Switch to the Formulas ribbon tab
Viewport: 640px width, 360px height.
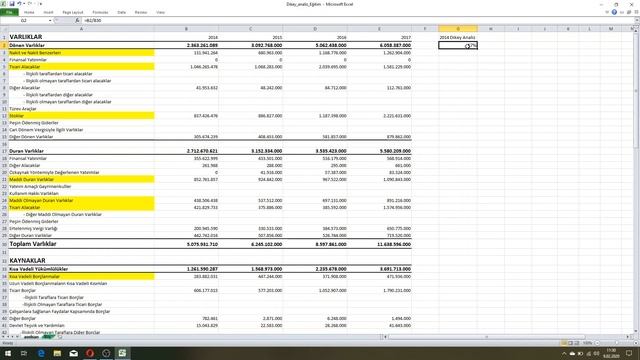pyautogui.click(x=100, y=12)
